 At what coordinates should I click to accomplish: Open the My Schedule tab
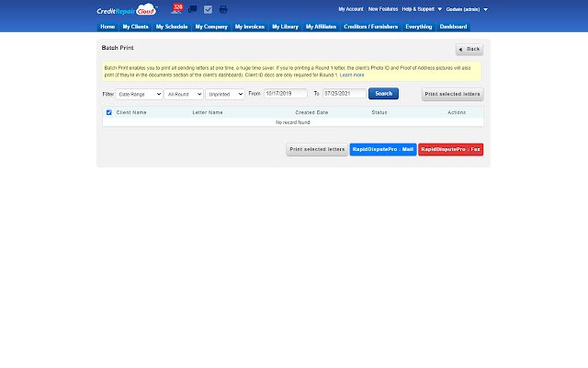pos(172,27)
